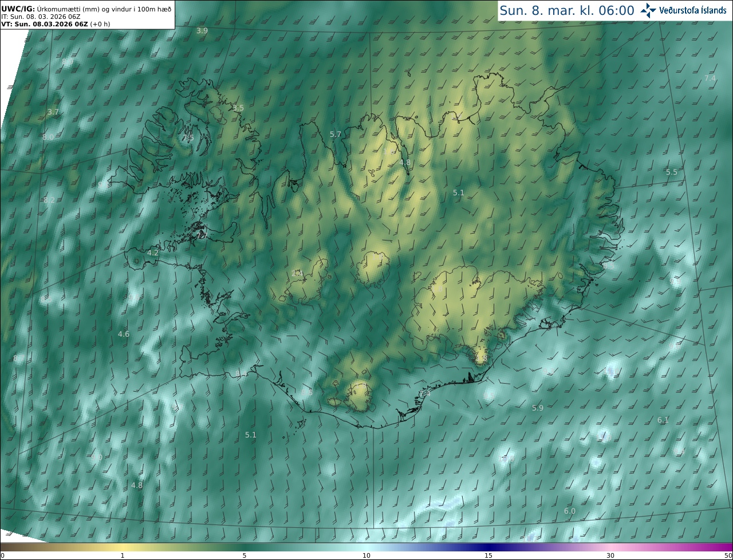Viewport: 733px width, 560px height.
Task: Click the 8.0 value on the map
Action: point(48,137)
